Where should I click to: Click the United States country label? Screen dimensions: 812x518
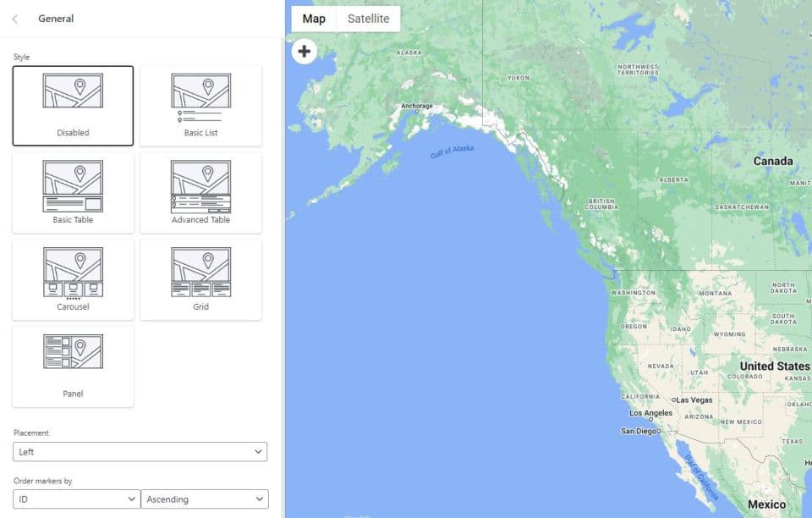775,366
